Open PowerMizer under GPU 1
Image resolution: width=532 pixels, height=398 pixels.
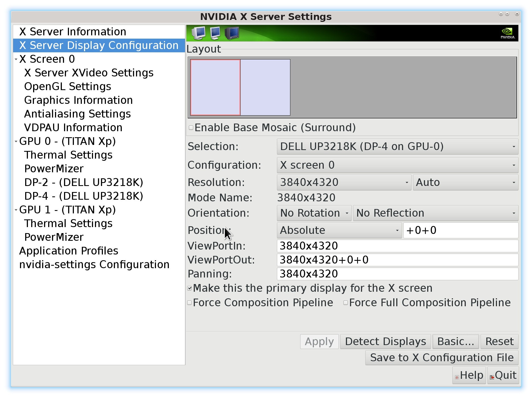99,237
